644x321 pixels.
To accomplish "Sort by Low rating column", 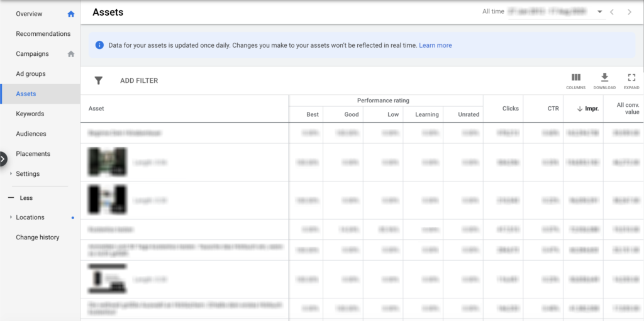I will pos(393,114).
